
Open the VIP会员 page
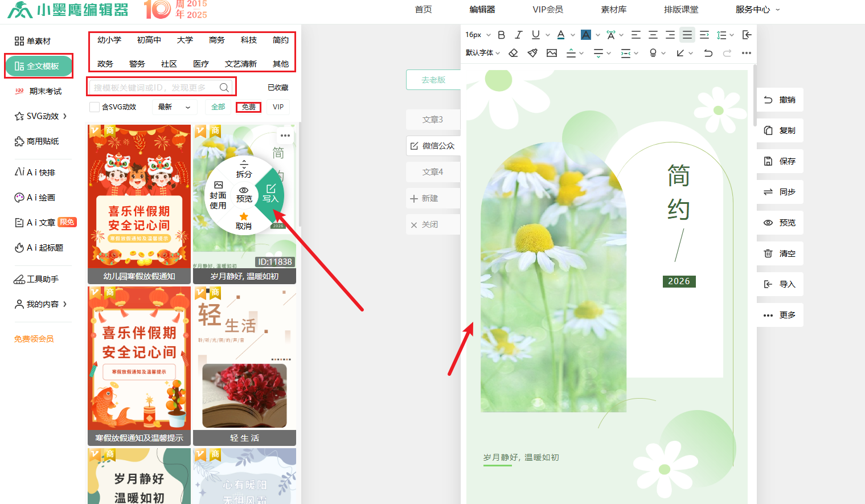pyautogui.click(x=548, y=10)
